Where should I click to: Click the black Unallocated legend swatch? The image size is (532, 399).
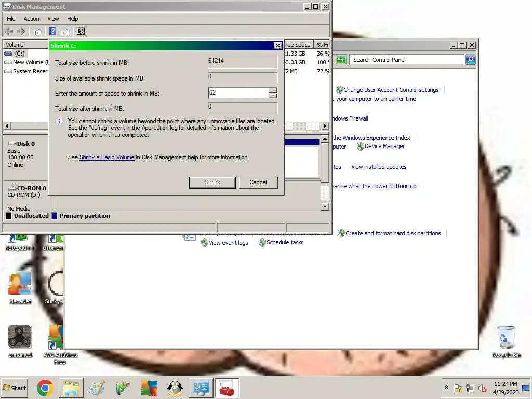(9, 216)
